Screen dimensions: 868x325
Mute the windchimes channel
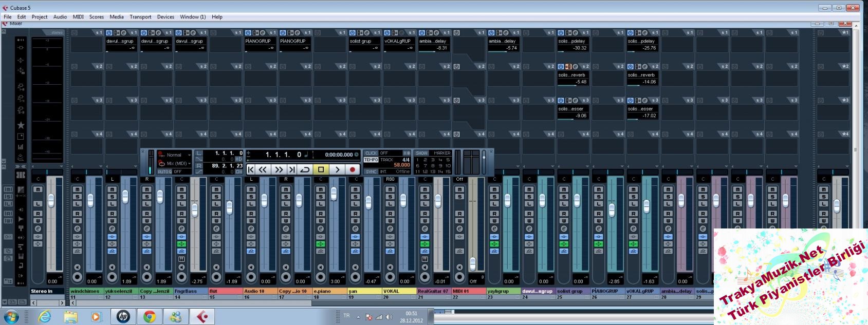(77, 189)
